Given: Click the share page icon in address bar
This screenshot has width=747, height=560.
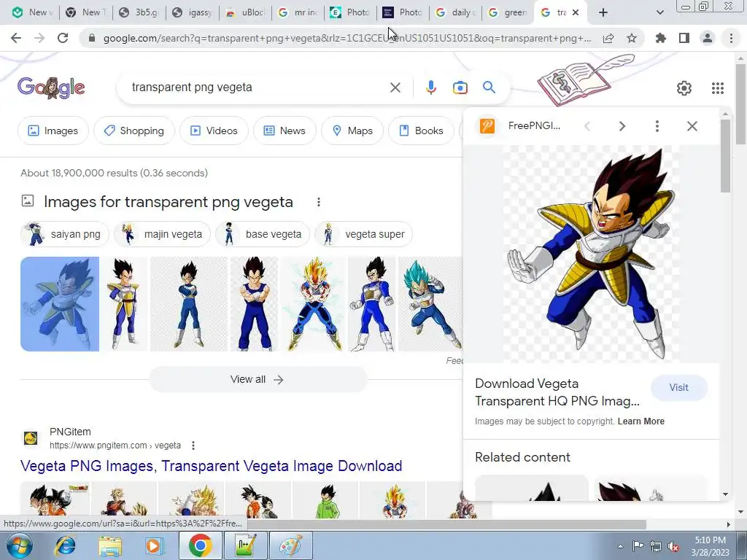Looking at the screenshot, I should (608, 38).
